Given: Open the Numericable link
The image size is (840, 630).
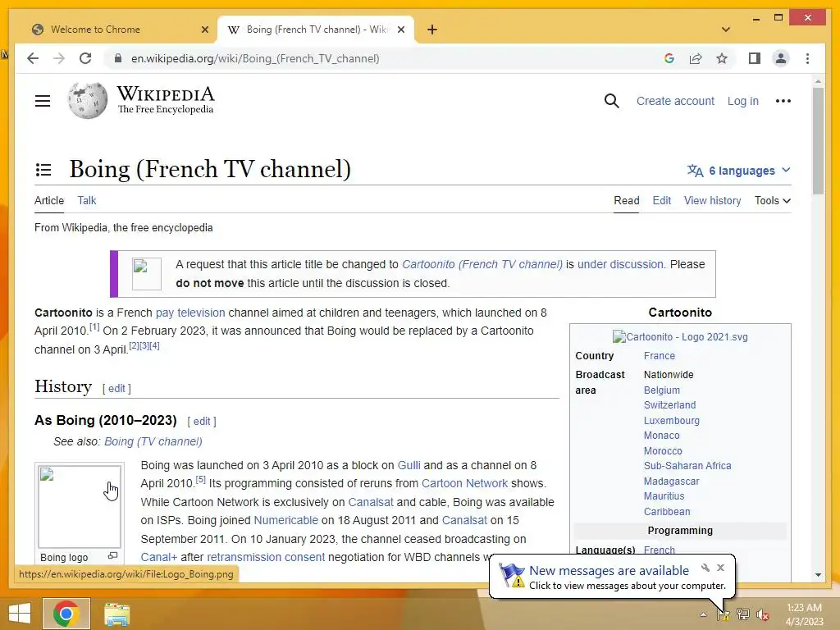Looking at the screenshot, I should click(285, 520).
